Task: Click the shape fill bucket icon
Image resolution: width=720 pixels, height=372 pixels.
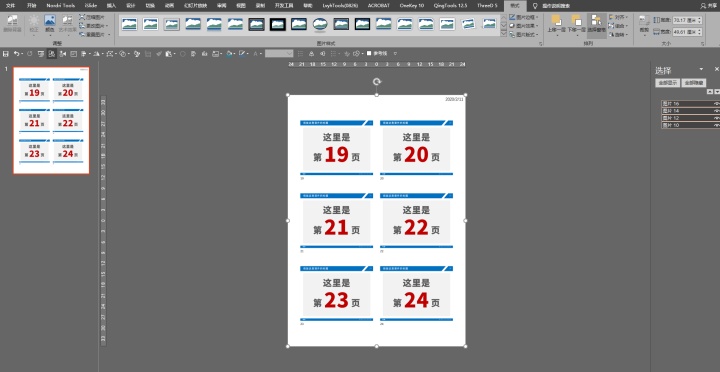Action: tap(229, 54)
